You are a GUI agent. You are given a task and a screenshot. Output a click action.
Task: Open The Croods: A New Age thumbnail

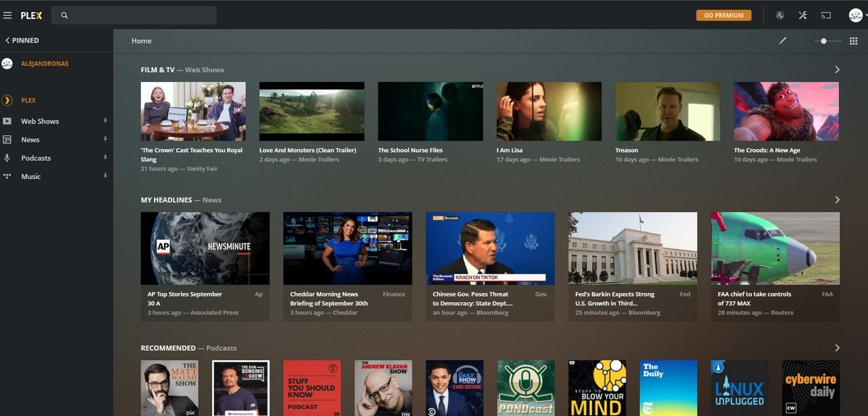coord(786,111)
